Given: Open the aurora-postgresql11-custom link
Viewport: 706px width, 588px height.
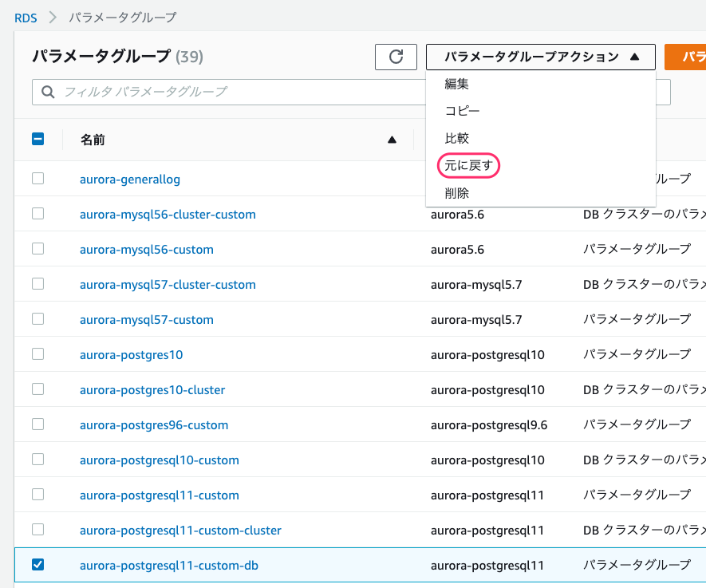Looking at the screenshot, I should tap(159, 495).
